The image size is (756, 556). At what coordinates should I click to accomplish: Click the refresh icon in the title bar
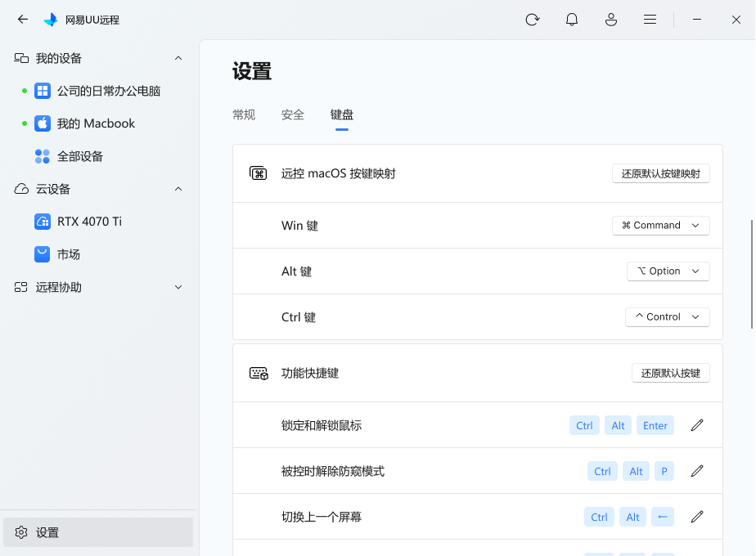(x=533, y=20)
